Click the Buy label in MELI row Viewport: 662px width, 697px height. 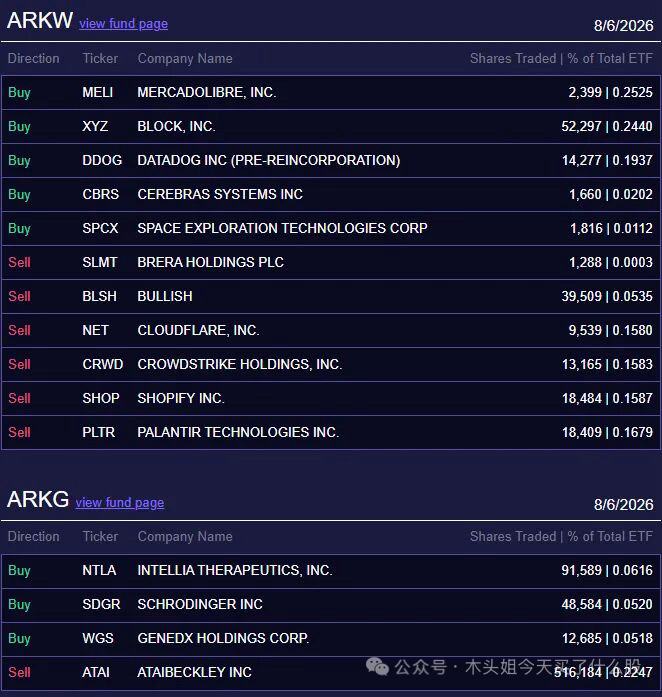tap(19, 93)
